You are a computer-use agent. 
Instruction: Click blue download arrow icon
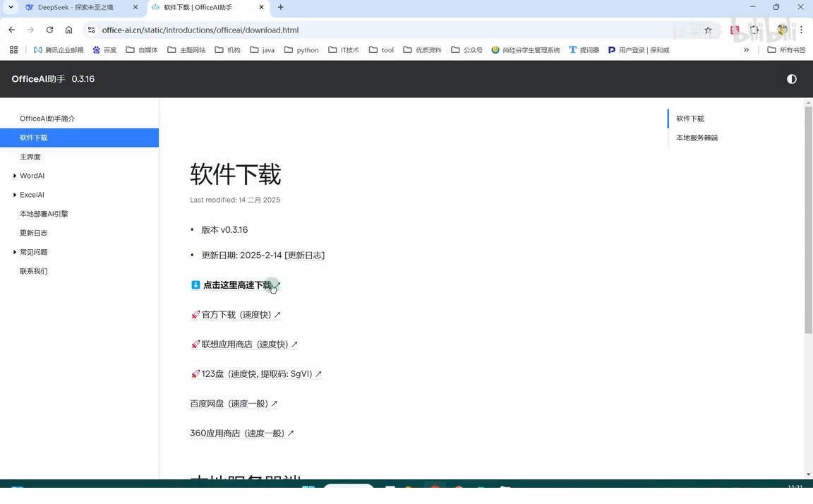tap(195, 284)
